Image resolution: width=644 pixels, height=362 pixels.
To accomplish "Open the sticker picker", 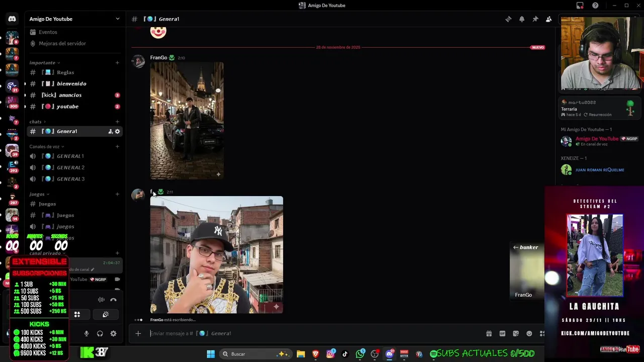I will point(516,333).
